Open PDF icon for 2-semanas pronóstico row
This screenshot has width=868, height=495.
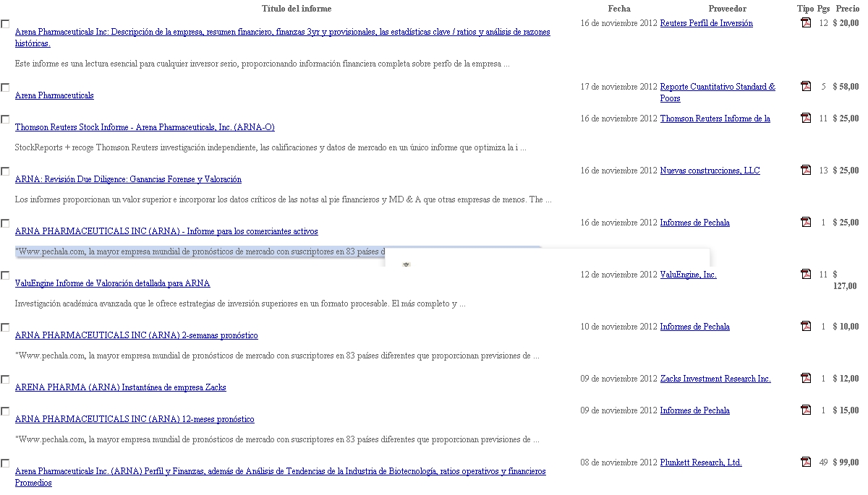pos(806,326)
